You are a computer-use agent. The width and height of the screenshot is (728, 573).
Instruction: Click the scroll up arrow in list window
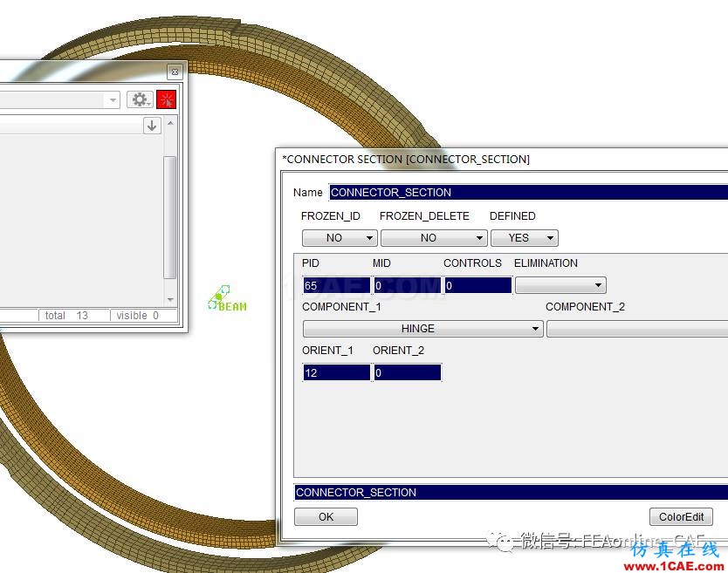tap(170, 123)
